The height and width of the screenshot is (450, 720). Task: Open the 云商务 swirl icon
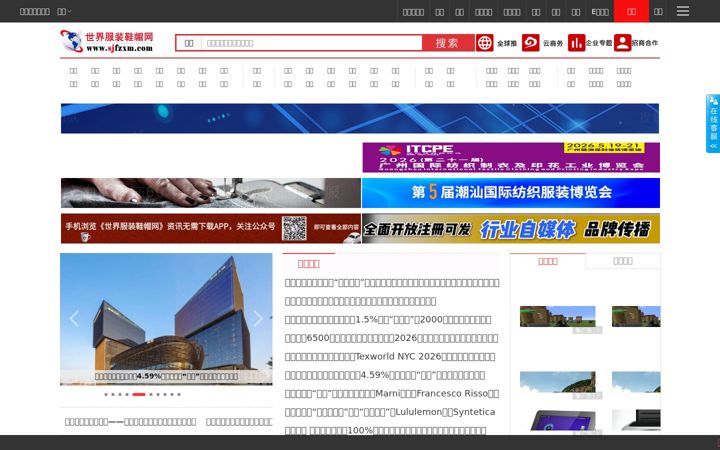coord(530,43)
